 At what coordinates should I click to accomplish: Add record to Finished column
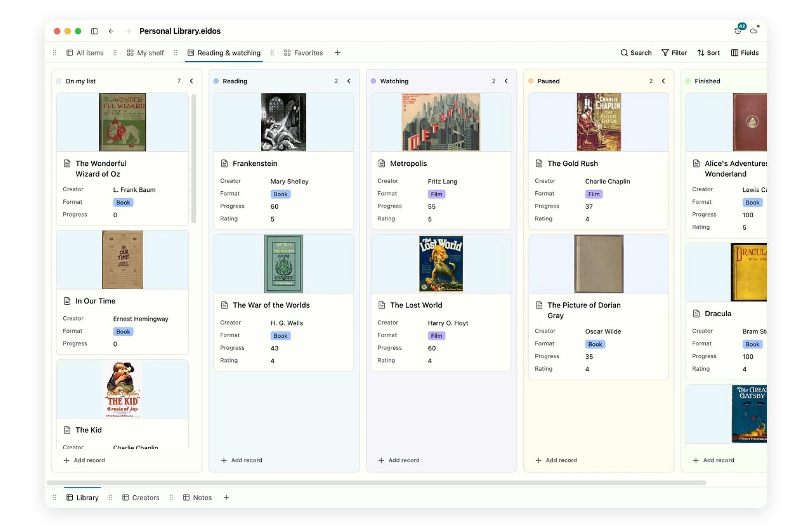(x=713, y=460)
